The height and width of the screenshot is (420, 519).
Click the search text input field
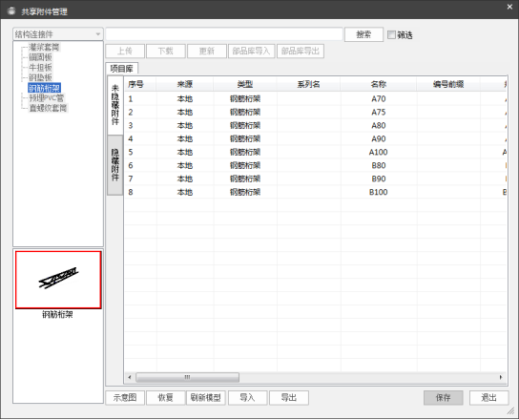pyautogui.click(x=224, y=34)
